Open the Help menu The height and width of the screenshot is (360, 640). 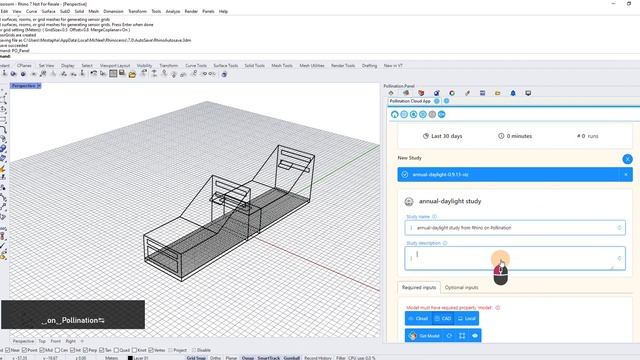(x=223, y=11)
